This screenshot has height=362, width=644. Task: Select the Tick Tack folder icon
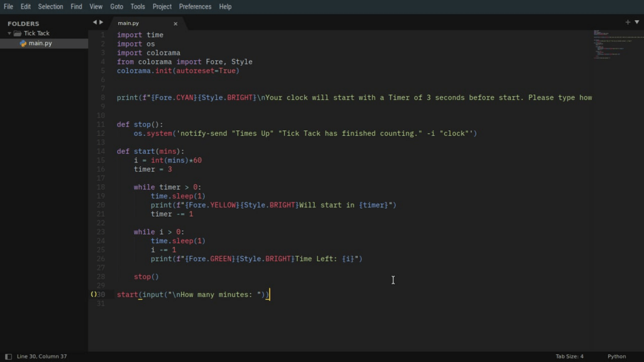click(17, 33)
